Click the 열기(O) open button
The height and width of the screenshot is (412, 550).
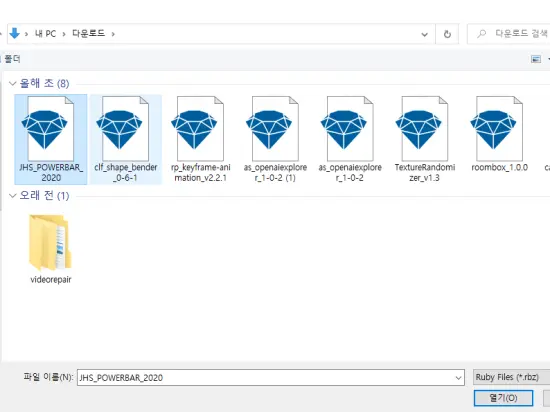click(503, 398)
